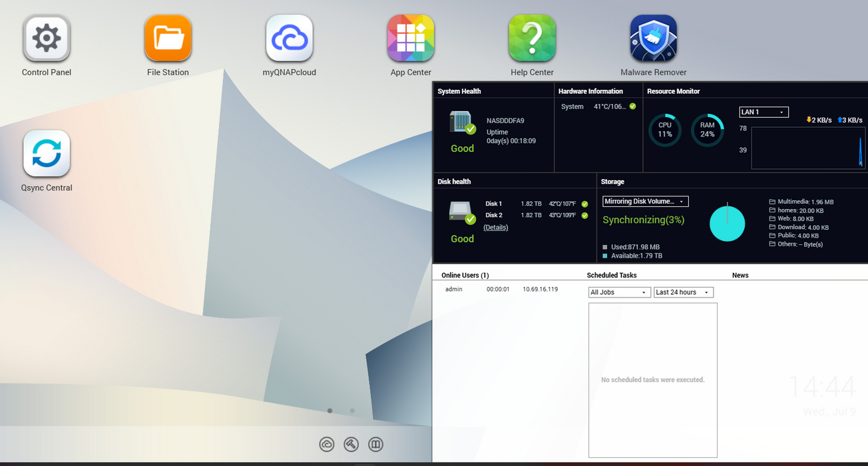868x466 pixels.
Task: Click the Disk 1 status checkmark
Action: (584, 204)
